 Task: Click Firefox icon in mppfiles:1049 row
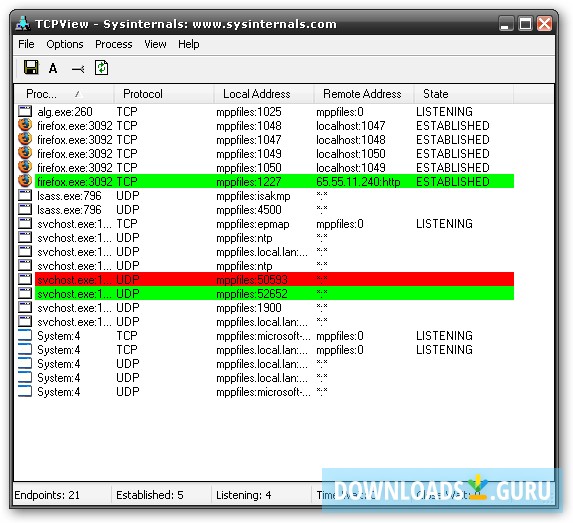tap(25, 153)
